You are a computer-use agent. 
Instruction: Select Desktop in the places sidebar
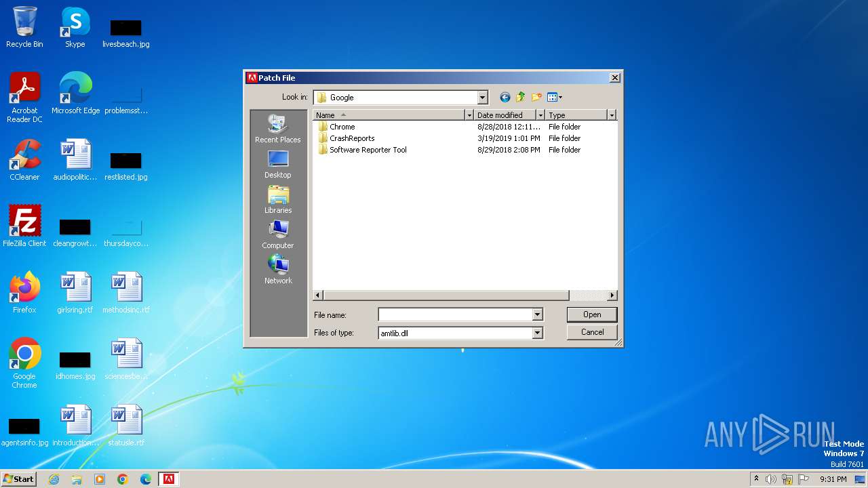(x=278, y=164)
